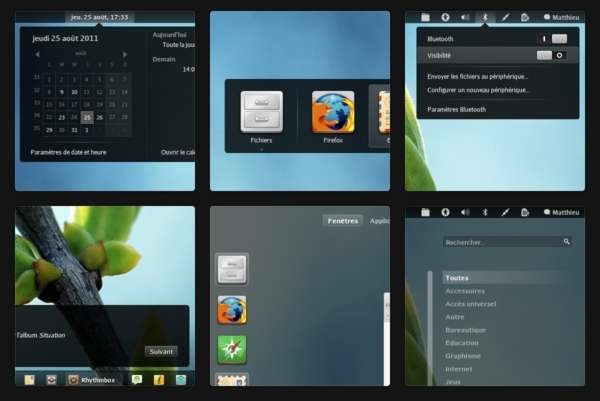Click the Demain heading in events list

click(x=164, y=59)
